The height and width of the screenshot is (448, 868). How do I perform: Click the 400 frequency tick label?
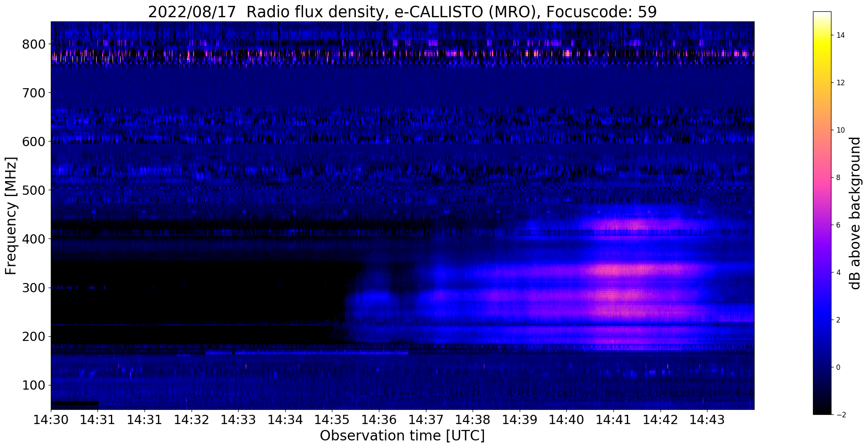coord(34,239)
